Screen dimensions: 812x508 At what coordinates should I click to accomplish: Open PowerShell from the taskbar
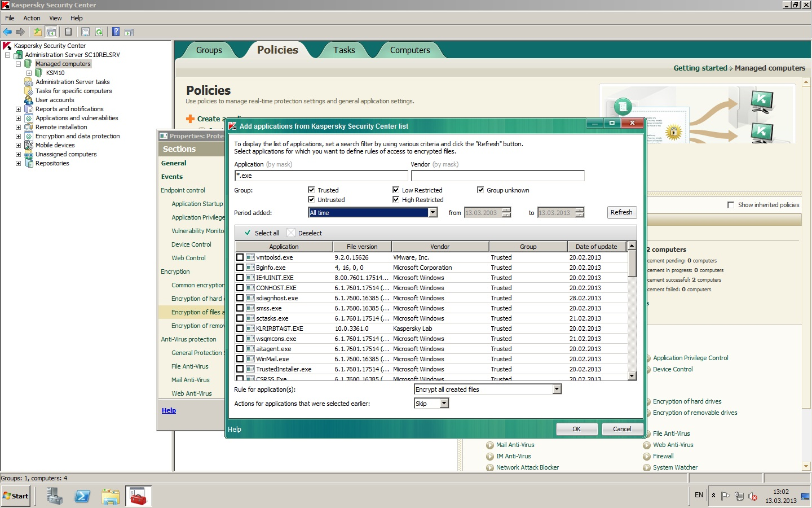pos(82,496)
